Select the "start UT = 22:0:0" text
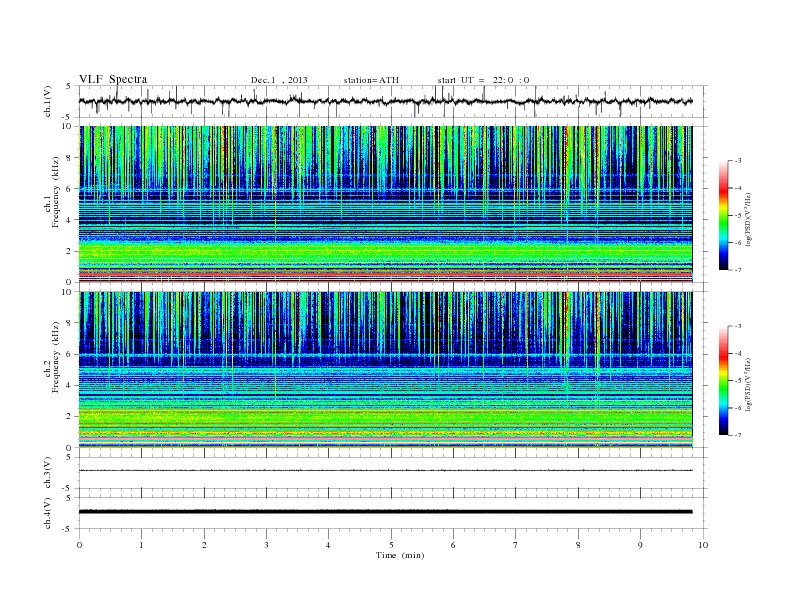792x612 pixels. tap(483, 80)
